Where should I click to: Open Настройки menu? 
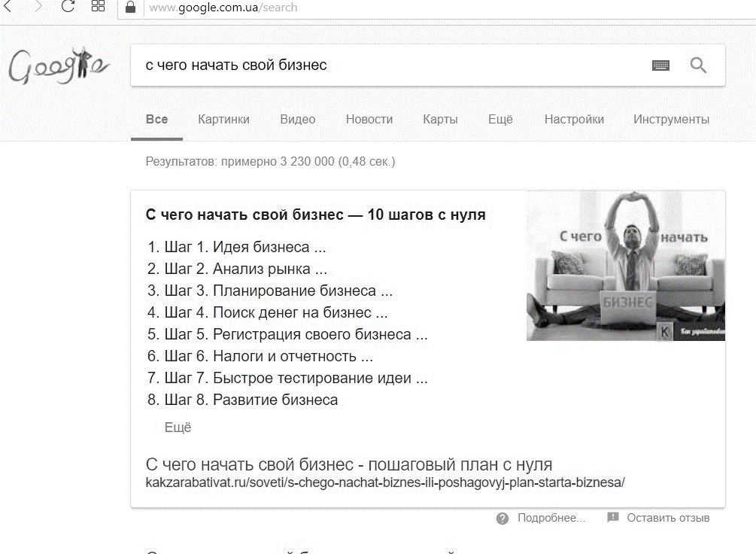574,119
